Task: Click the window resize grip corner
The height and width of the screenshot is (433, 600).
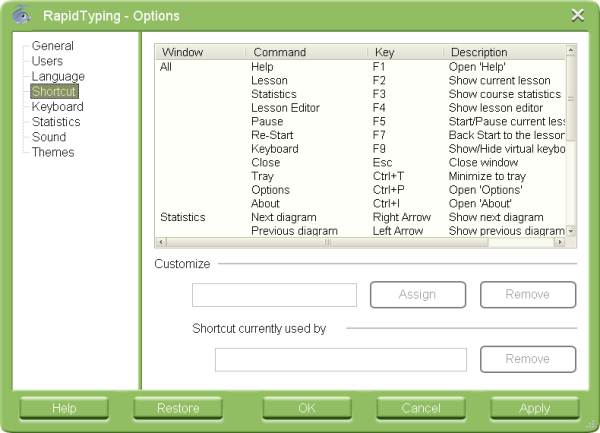Action: click(593, 426)
